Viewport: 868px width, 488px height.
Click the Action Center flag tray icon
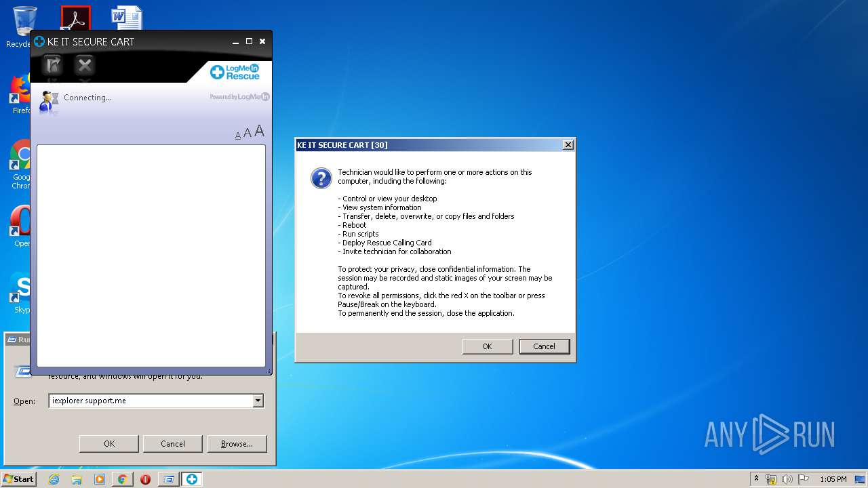click(x=804, y=479)
